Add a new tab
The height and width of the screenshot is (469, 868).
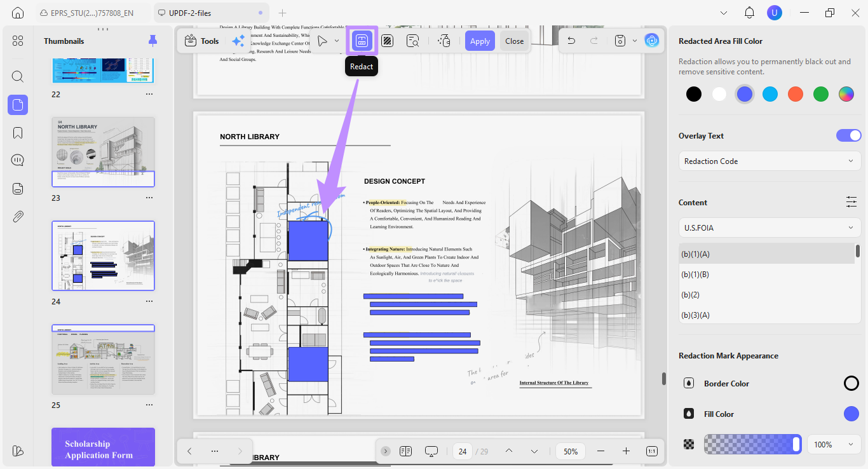tap(283, 13)
